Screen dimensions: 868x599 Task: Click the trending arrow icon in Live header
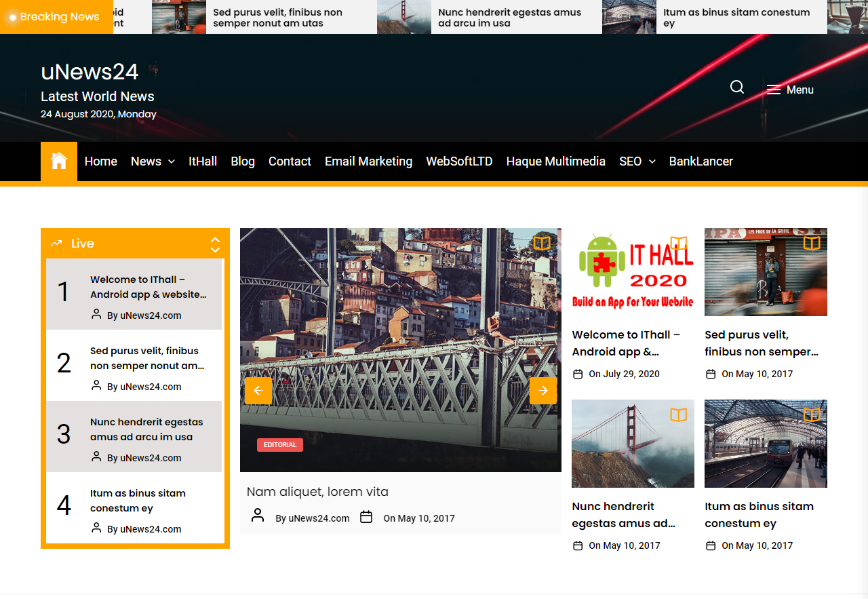point(56,242)
